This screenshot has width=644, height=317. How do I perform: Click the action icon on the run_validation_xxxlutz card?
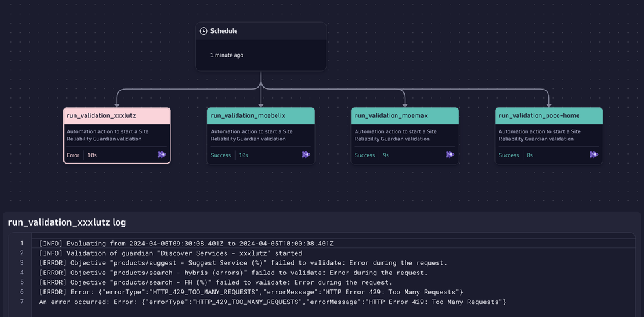coord(162,155)
